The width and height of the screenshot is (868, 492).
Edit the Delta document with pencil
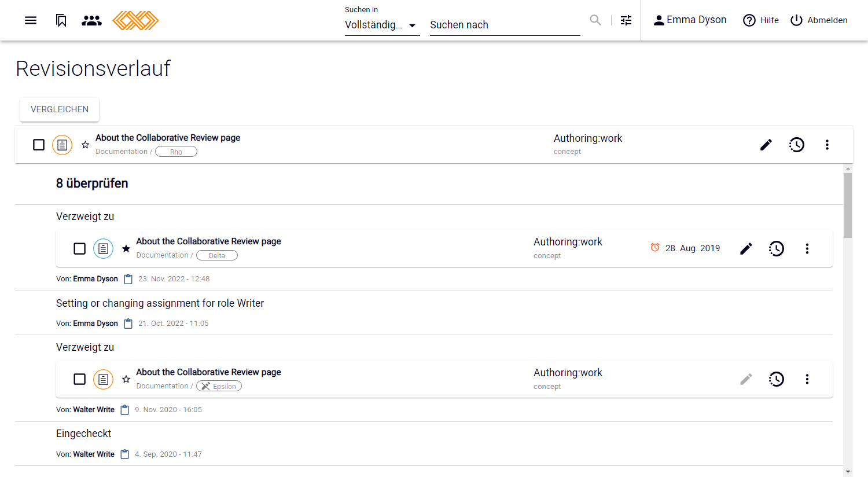(746, 248)
